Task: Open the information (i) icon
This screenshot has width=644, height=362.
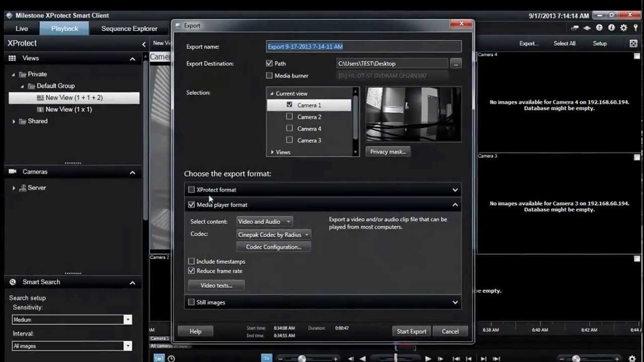Action: click(611, 28)
